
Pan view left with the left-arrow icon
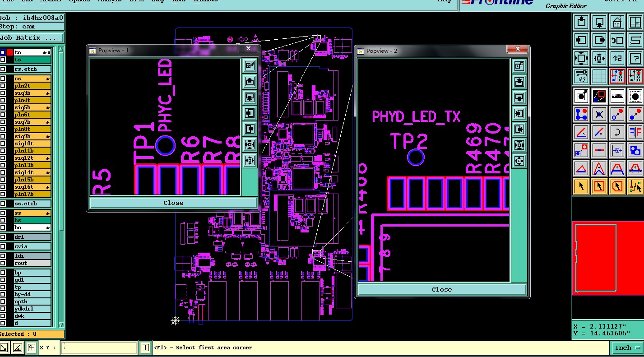pos(581,40)
